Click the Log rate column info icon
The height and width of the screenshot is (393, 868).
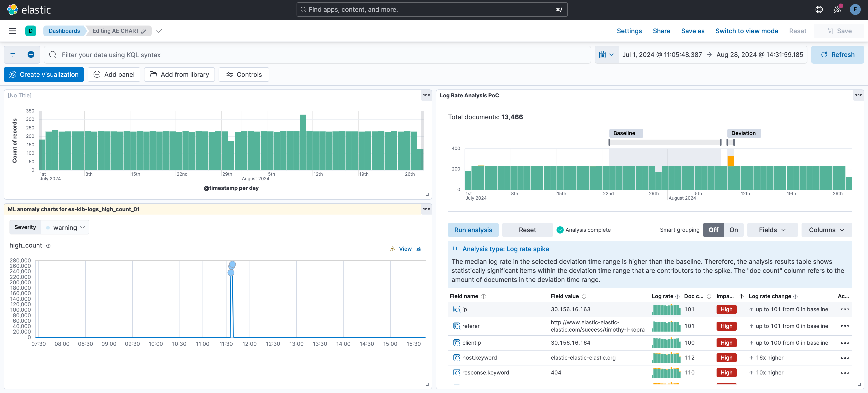point(677,297)
